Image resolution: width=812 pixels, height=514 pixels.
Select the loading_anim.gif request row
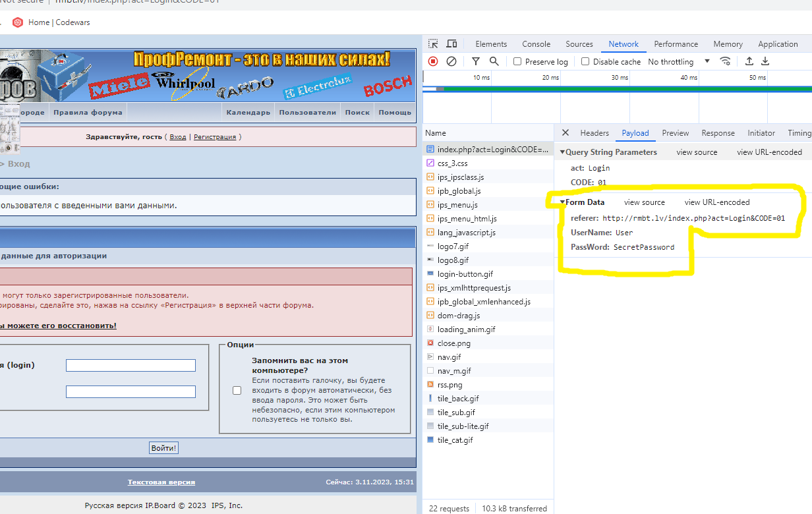click(488, 329)
